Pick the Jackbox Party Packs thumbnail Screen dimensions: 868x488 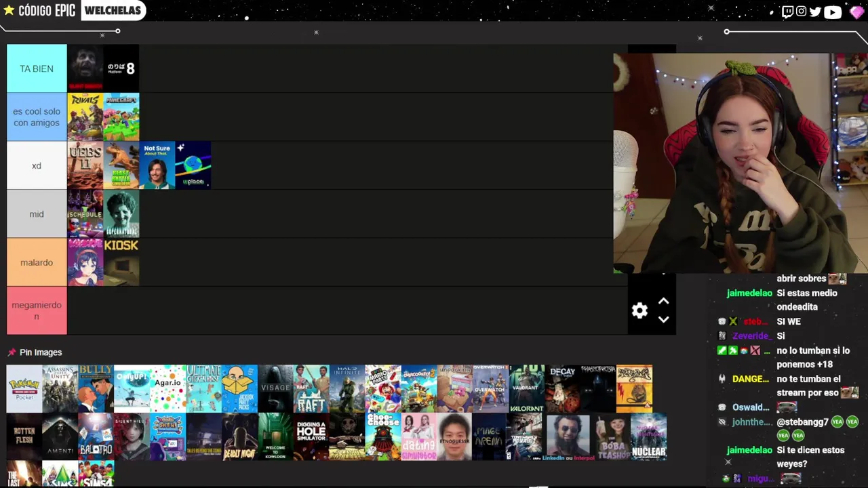tap(240, 389)
